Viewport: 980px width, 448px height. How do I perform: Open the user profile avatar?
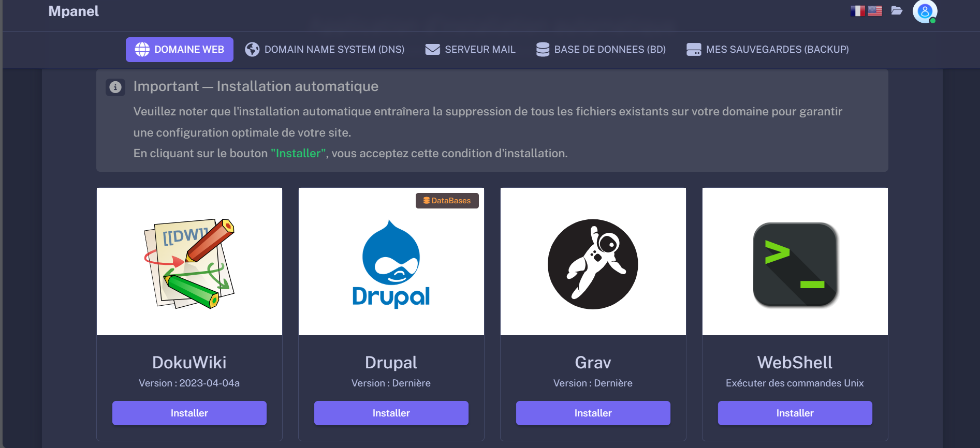[925, 11]
